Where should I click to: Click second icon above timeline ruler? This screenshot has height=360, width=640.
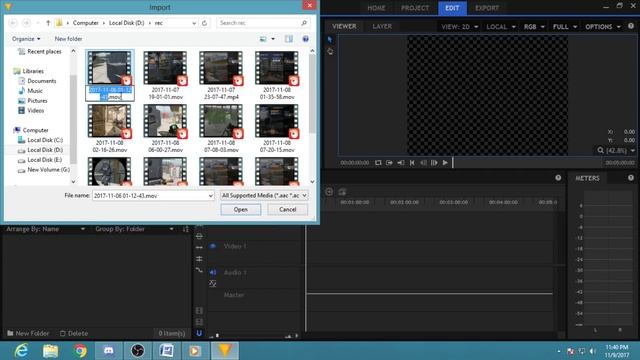[342, 191]
